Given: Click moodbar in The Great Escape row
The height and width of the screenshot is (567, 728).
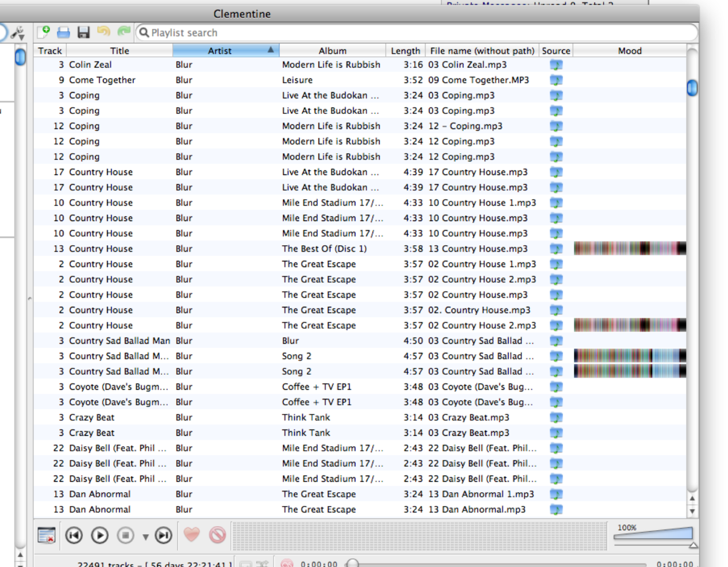Looking at the screenshot, I should [x=630, y=325].
